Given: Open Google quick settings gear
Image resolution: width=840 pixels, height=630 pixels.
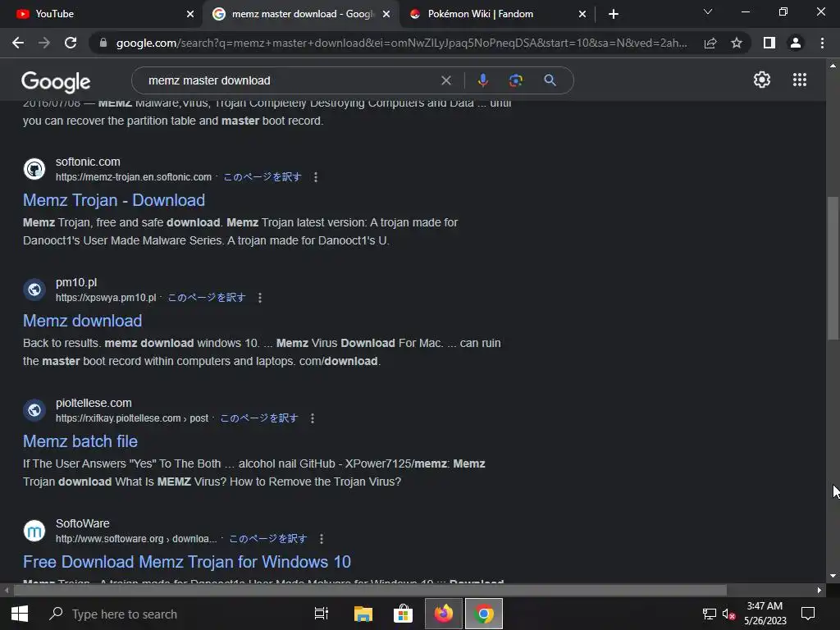Looking at the screenshot, I should click(762, 80).
